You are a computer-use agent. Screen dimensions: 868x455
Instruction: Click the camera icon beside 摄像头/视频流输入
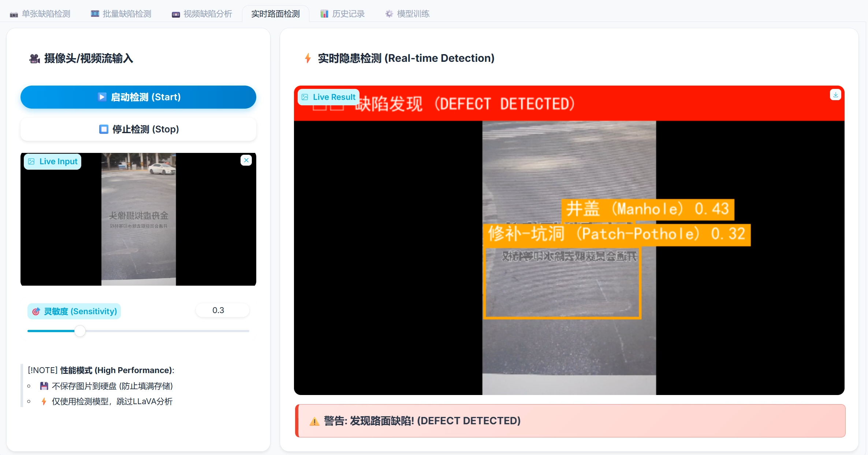(34, 59)
